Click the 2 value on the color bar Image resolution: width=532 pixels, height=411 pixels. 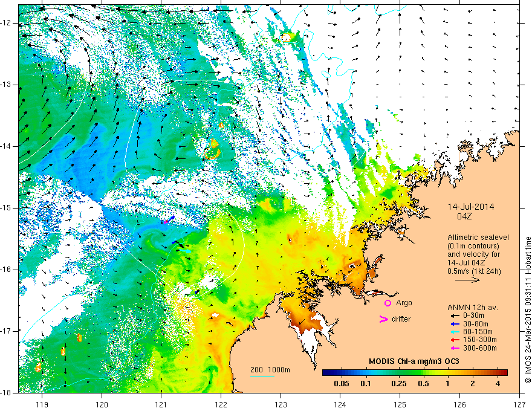pos(473,384)
